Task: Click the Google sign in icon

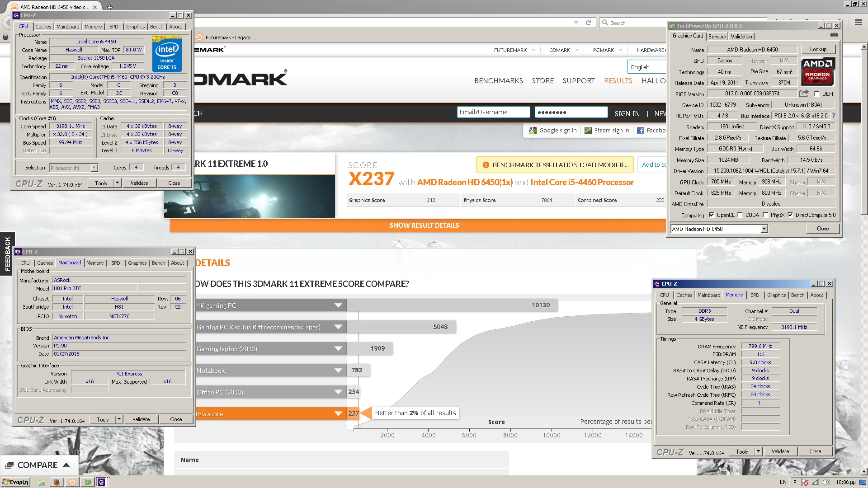Action: (533, 131)
